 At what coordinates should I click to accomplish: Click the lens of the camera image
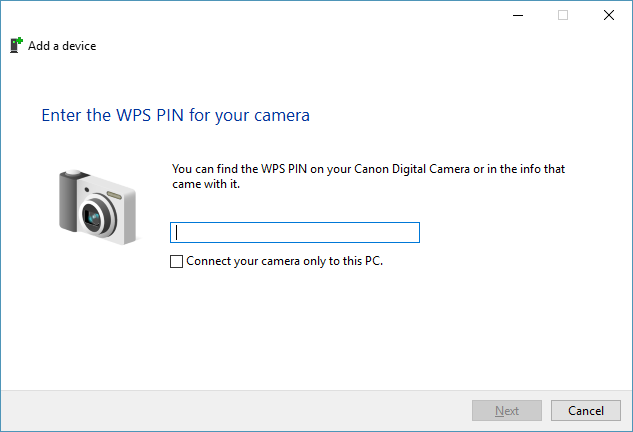pos(95,214)
